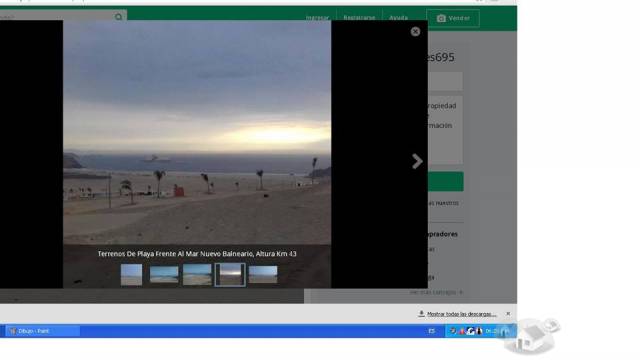Screen dimensions: 640x361
Task: Select the first gallery thumbnail
Action: pyautogui.click(x=131, y=274)
